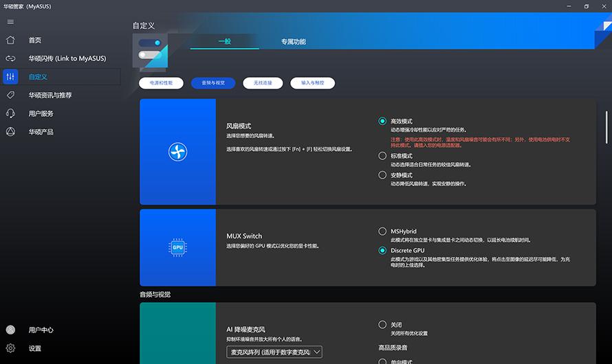Select 标准模式 fan mode
This screenshot has width=612, height=364.
(382, 156)
